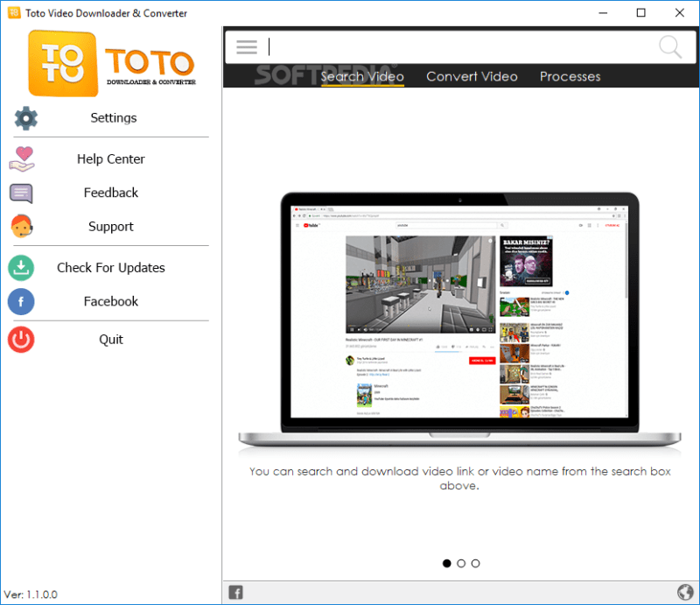
Task: Open the Facebook label in the sidebar
Action: pyautogui.click(x=111, y=301)
